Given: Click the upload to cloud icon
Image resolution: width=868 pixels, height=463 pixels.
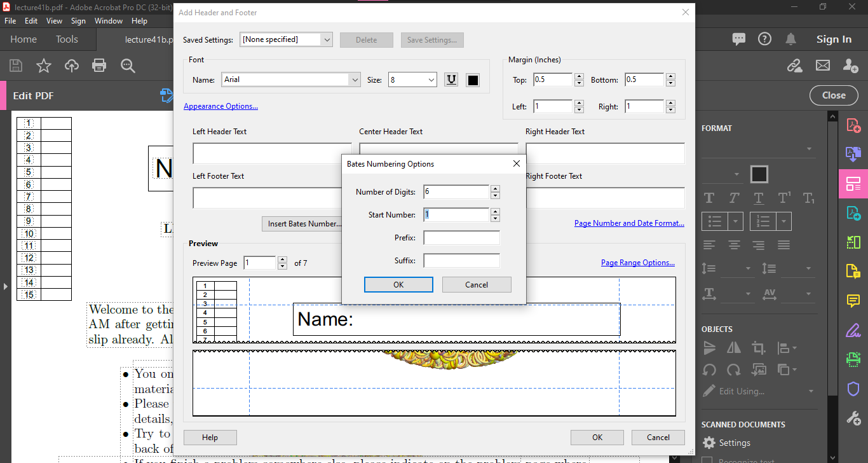Looking at the screenshot, I should pos(72,66).
